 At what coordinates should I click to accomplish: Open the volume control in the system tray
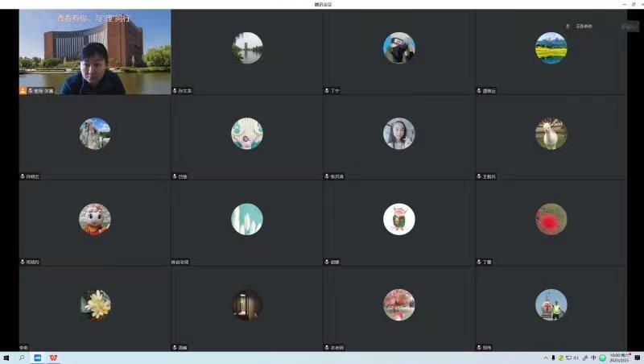[576, 358]
